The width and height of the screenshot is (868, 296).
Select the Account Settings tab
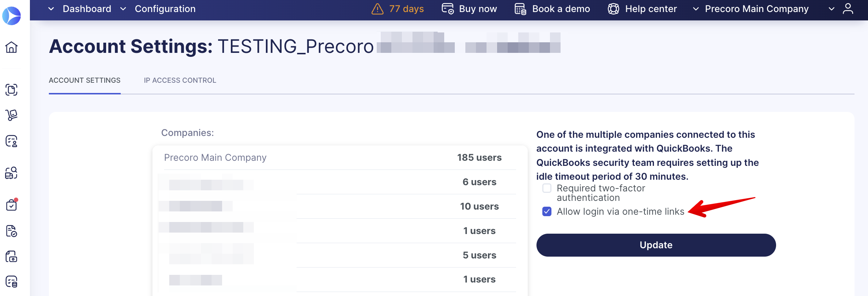click(85, 80)
